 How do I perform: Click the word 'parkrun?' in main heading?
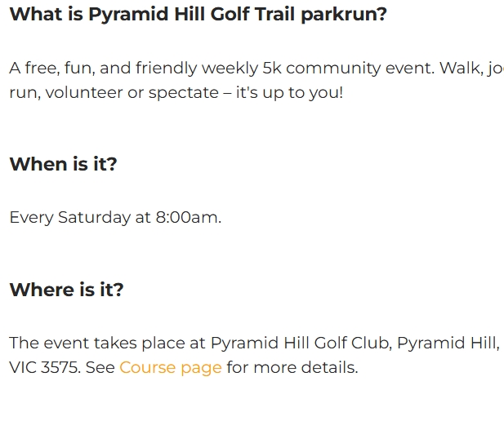pyautogui.click(x=343, y=14)
